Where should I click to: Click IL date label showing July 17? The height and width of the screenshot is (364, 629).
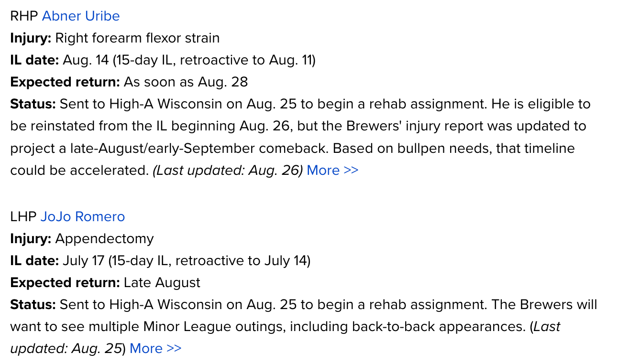point(34,261)
